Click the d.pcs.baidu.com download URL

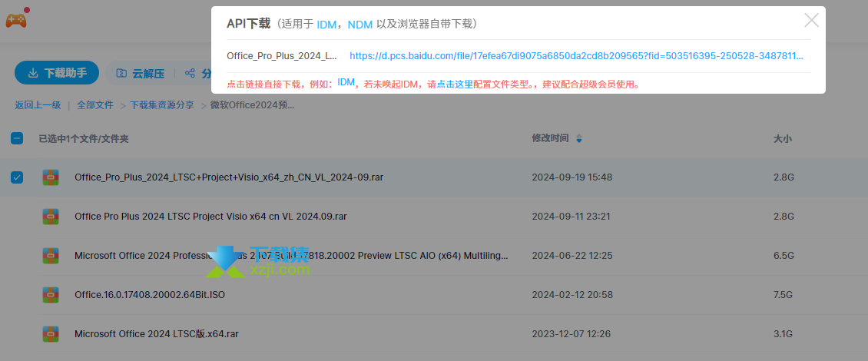click(x=576, y=56)
